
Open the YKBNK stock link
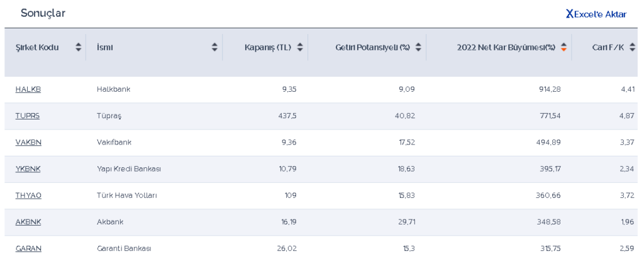click(28, 168)
